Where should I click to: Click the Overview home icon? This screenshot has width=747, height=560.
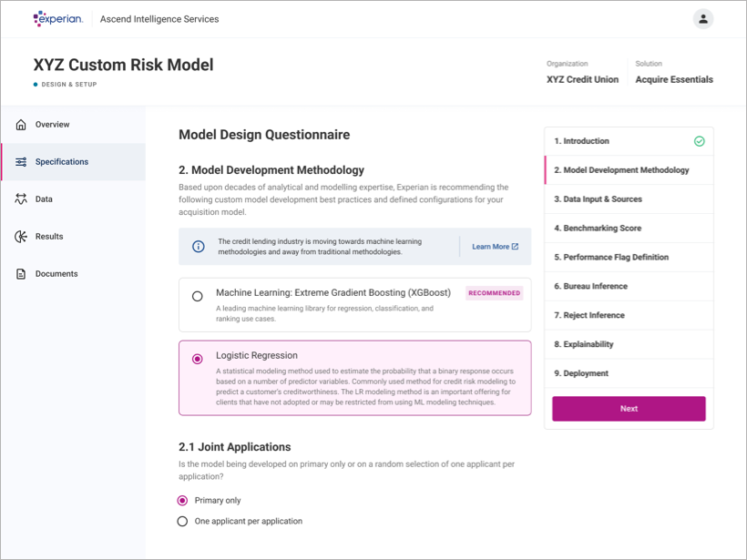tap(21, 125)
